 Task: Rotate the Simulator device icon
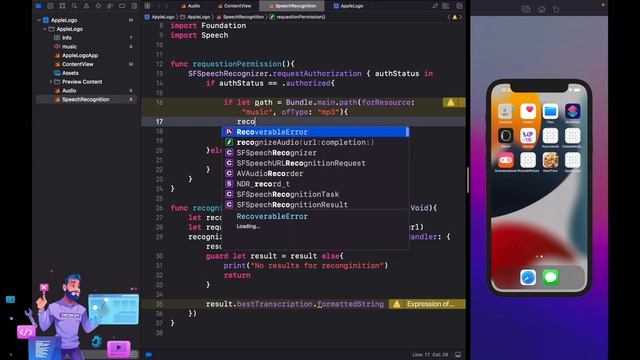(556, 9)
